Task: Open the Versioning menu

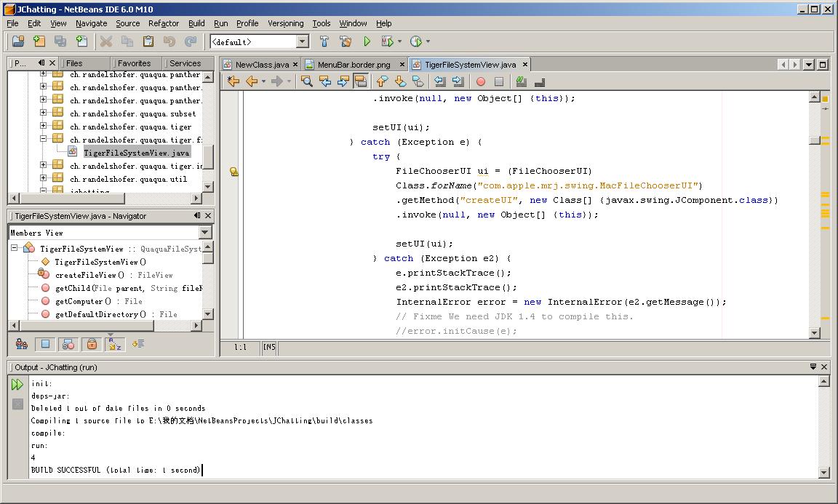Action: pos(285,23)
